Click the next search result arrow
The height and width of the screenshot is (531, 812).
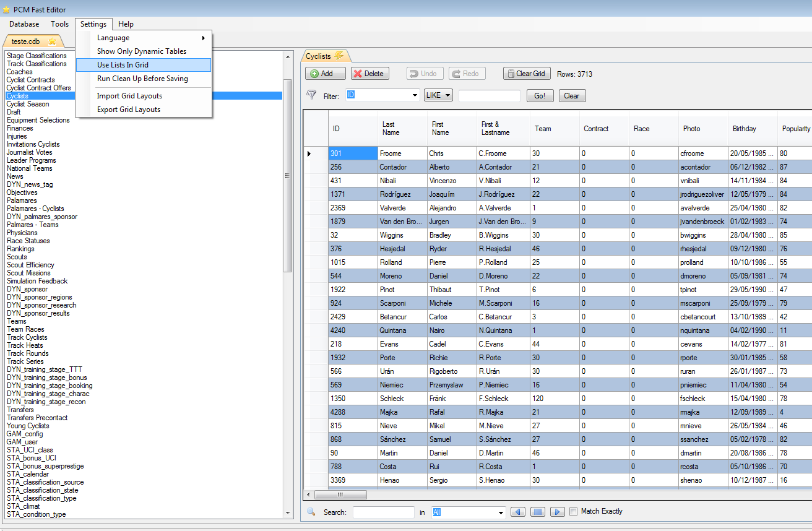558,512
